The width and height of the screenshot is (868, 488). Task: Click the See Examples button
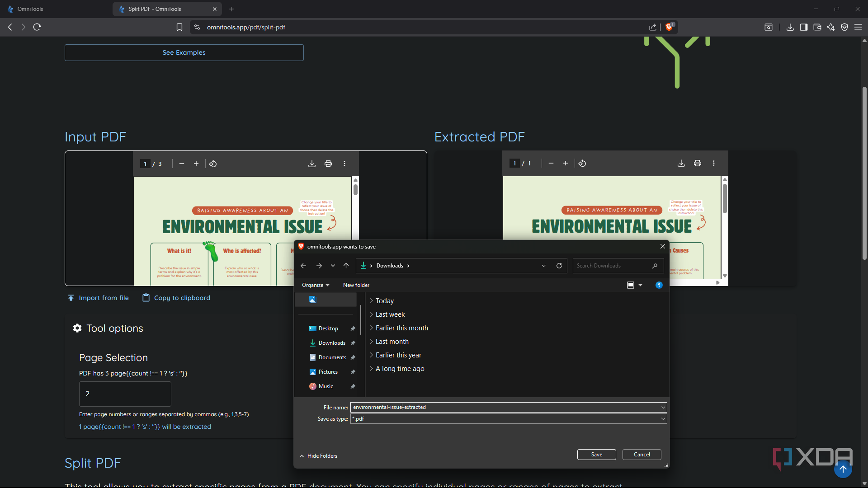click(184, 52)
